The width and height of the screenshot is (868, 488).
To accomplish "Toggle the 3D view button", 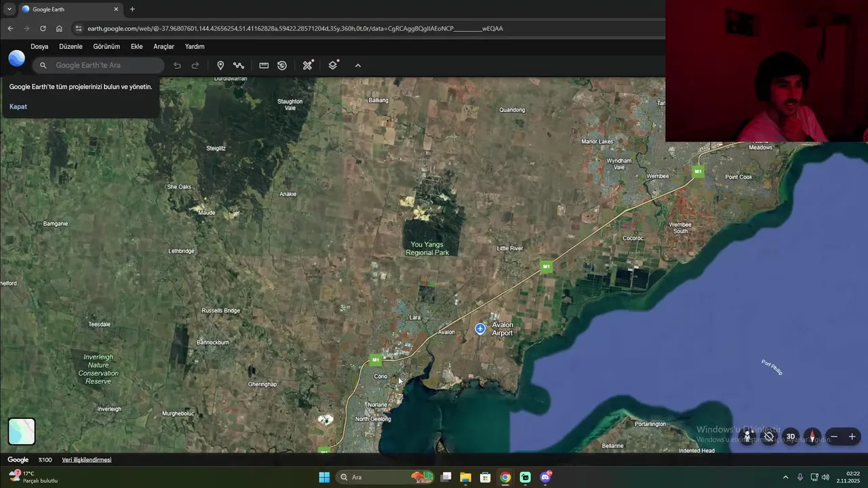I will click(791, 436).
